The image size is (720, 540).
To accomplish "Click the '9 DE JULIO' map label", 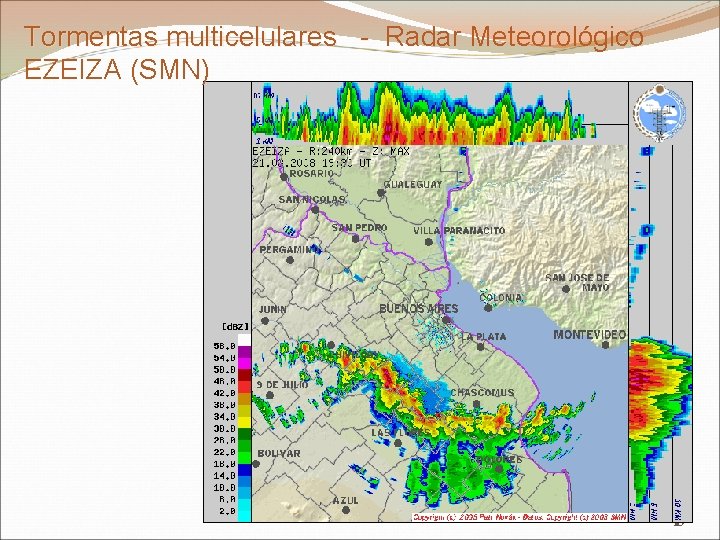I will [282, 384].
